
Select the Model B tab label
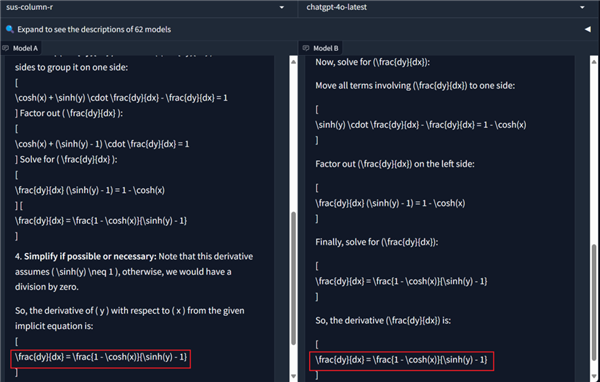[326, 48]
